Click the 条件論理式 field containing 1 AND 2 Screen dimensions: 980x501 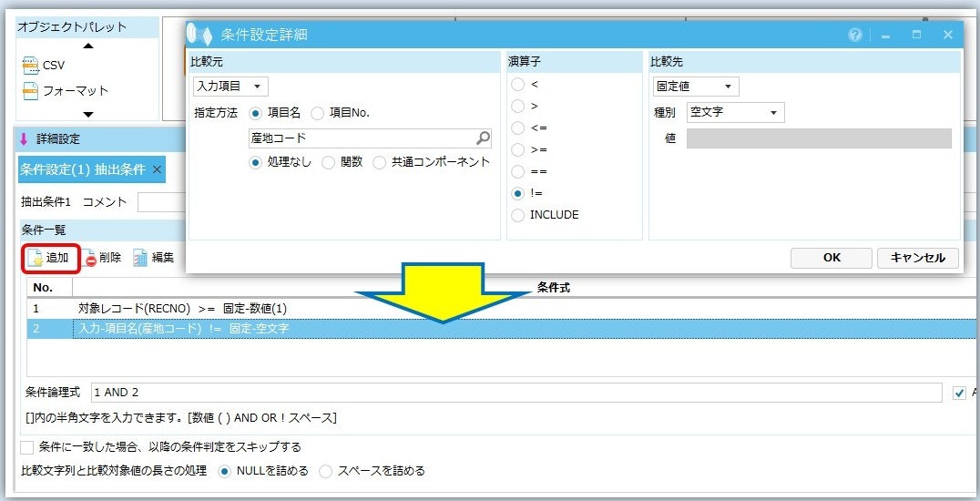coord(516,393)
